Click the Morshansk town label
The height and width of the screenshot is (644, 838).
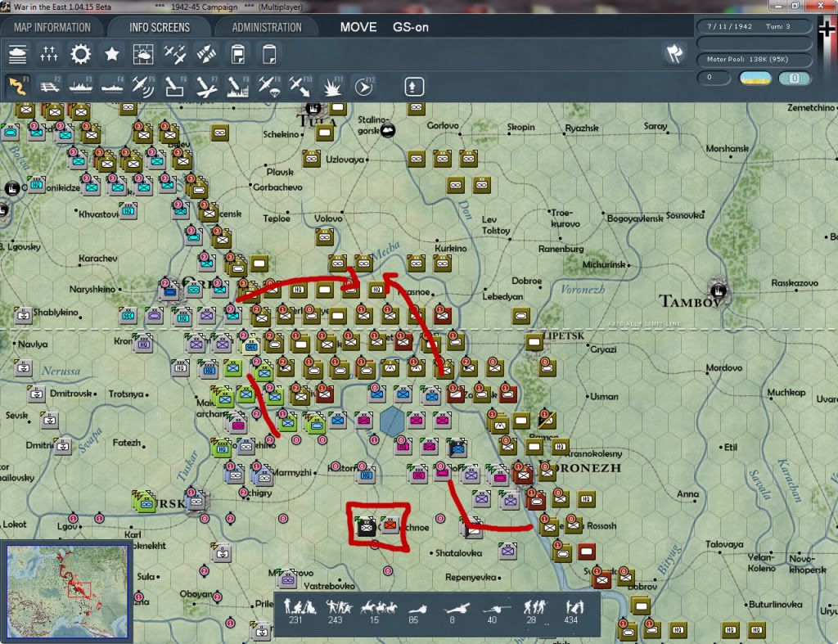(727, 148)
